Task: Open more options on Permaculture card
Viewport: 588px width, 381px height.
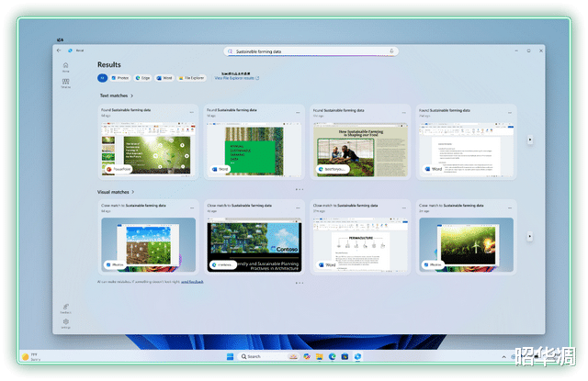Action: 404,207
